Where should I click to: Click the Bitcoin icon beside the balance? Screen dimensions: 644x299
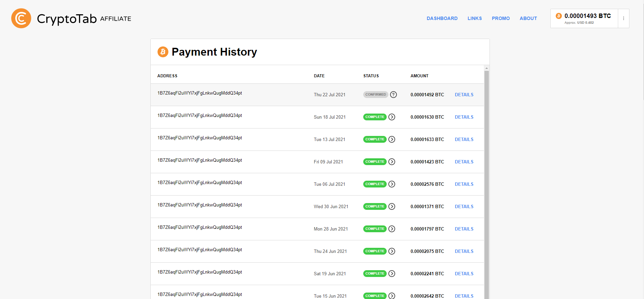558,16
